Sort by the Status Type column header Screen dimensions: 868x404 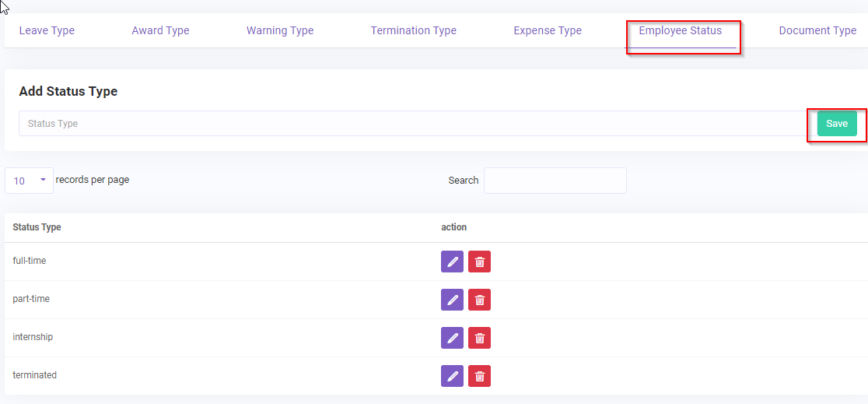37,227
